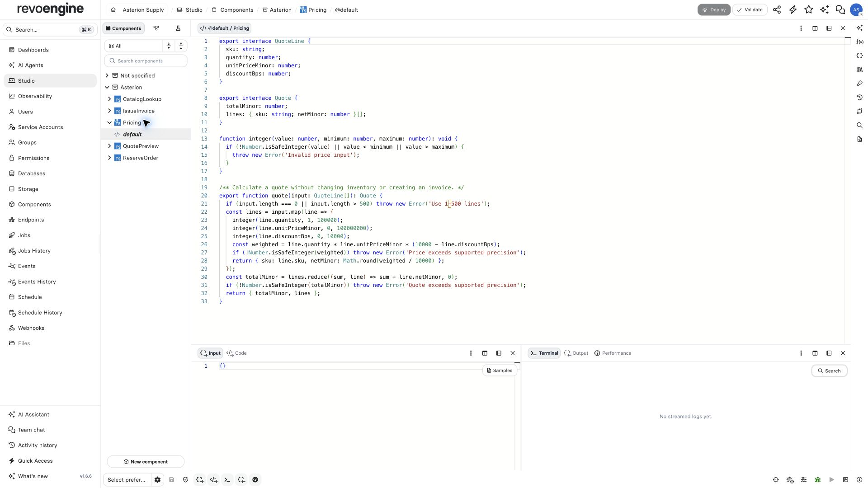
Task: Open the f(x) functions panel icon
Action: click(x=859, y=42)
